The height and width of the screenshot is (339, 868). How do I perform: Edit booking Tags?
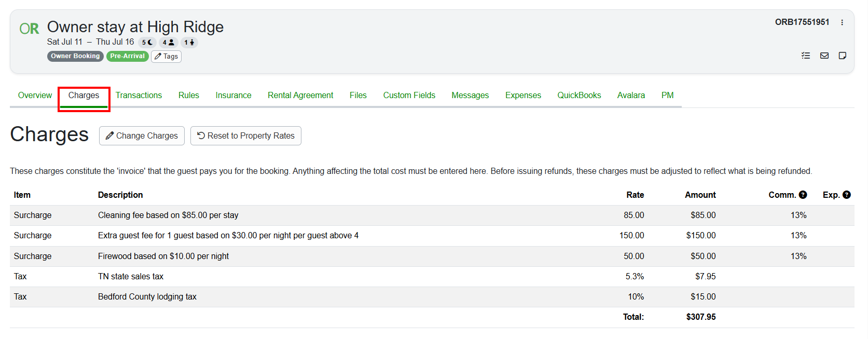pyautogui.click(x=166, y=56)
